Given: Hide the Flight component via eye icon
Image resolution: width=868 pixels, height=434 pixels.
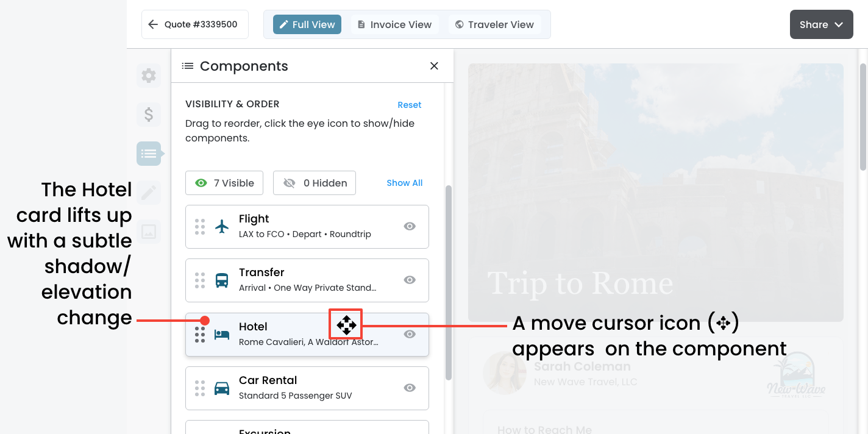Looking at the screenshot, I should [410, 226].
